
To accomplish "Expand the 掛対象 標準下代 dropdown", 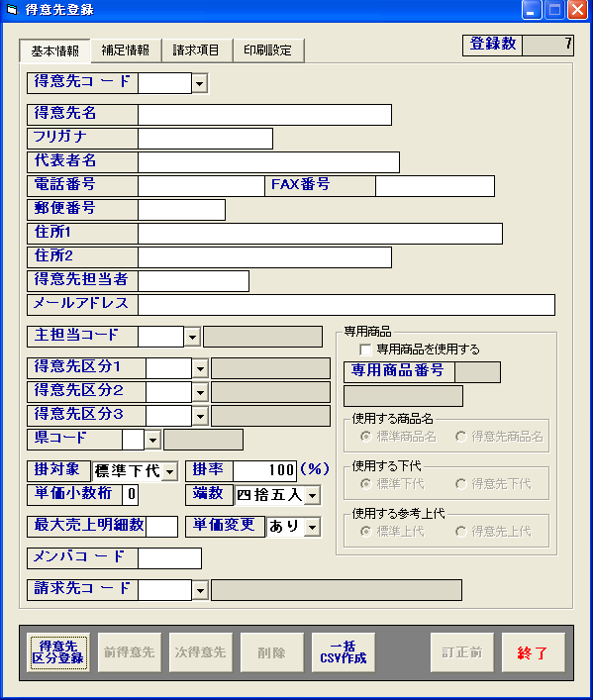I will pyautogui.click(x=170, y=471).
